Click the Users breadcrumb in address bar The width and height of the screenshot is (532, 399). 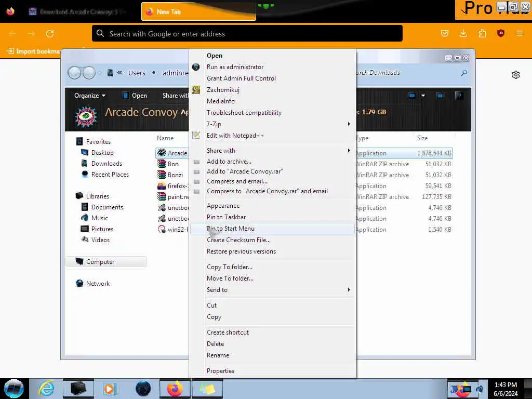(137, 73)
